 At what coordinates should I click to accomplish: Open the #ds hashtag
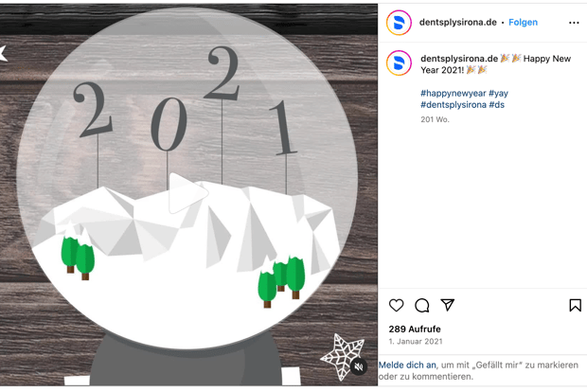497,105
